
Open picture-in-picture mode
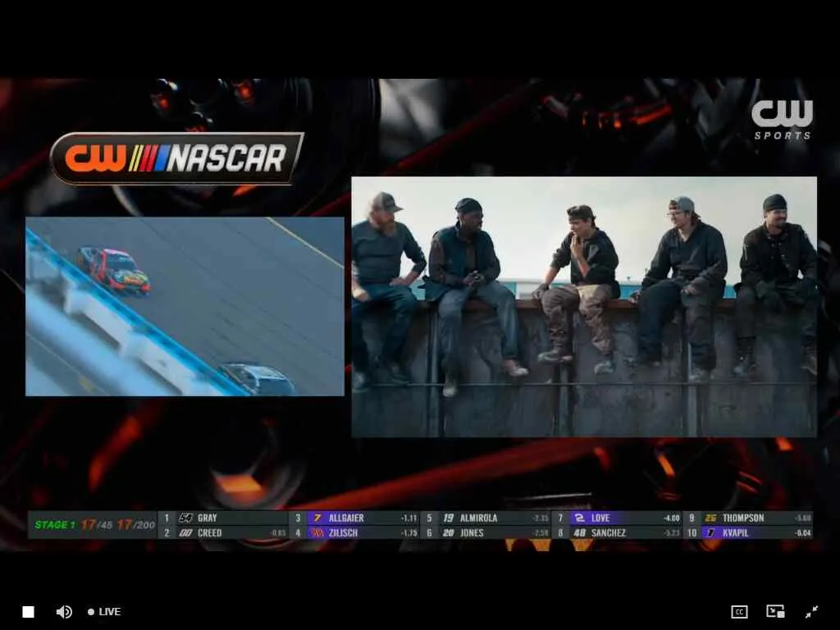click(775, 612)
